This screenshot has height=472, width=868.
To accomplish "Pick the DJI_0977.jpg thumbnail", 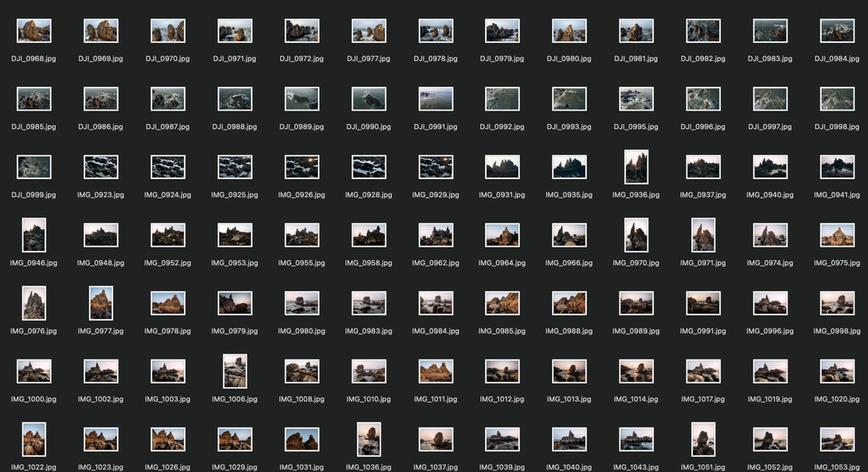I will [x=369, y=31].
